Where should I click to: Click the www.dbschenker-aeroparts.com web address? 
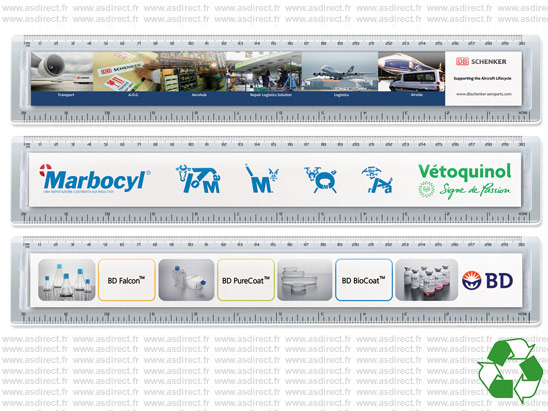pyautogui.click(x=483, y=94)
